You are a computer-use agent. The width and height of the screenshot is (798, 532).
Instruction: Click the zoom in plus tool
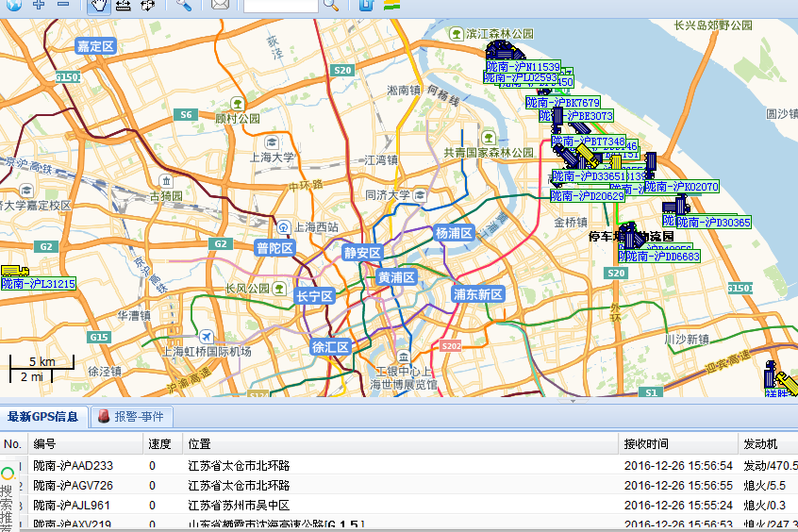[x=39, y=5]
